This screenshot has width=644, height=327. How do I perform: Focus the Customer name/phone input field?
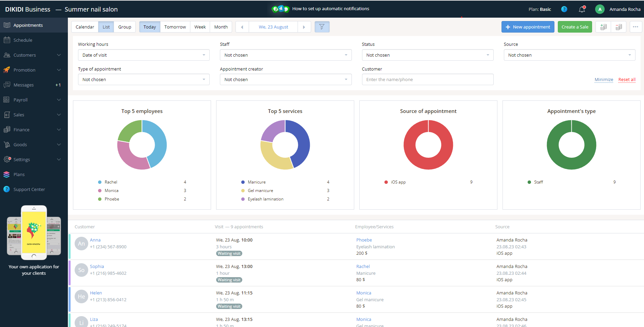428,79
